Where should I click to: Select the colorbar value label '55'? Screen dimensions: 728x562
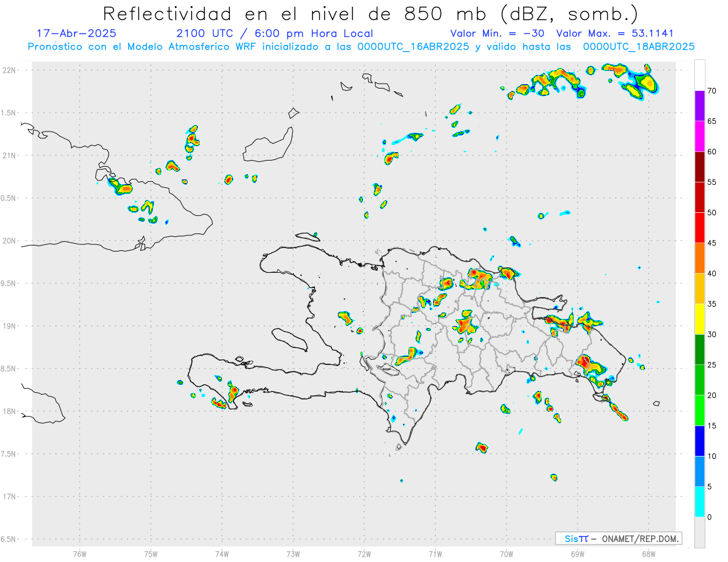click(x=712, y=182)
